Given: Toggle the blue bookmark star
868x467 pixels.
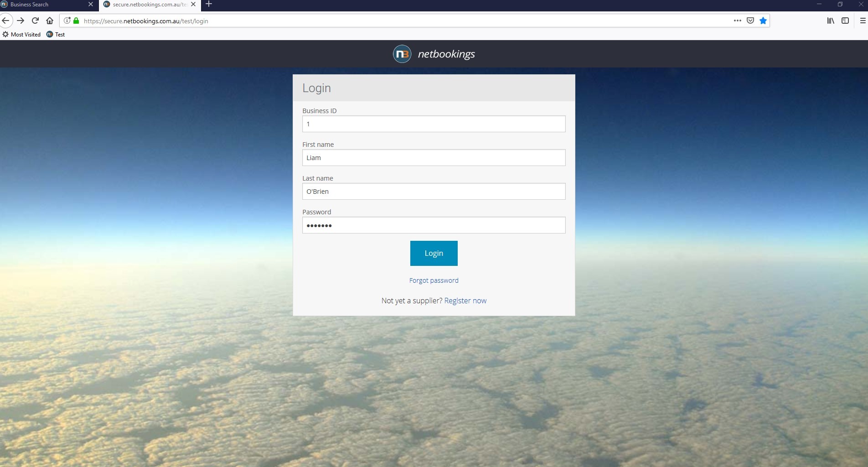Looking at the screenshot, I should pos(763,21).
